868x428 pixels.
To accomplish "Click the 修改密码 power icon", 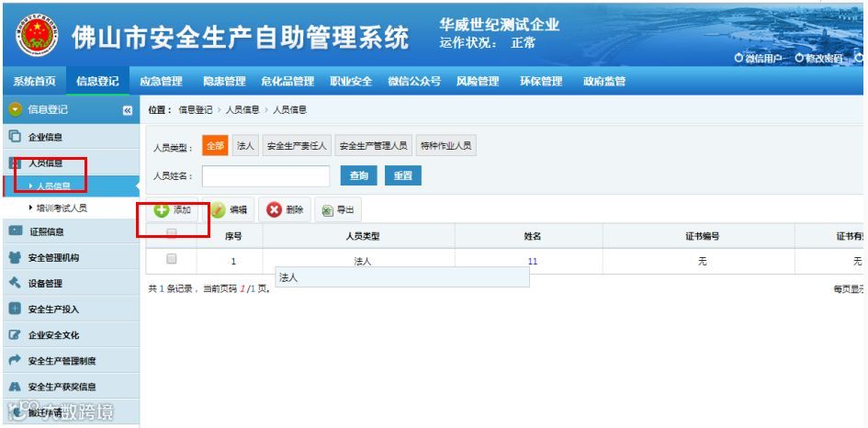I will [799, 58].
